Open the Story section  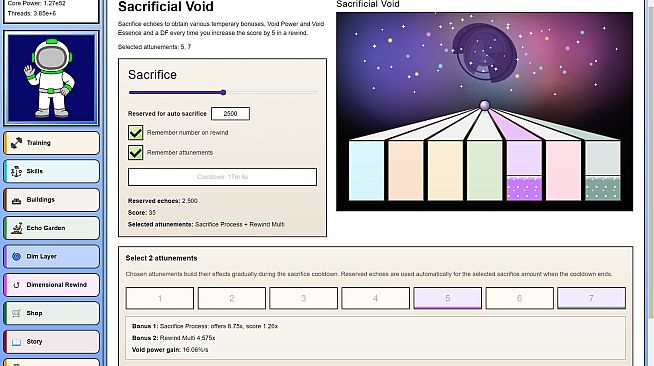tap(52, 341)
